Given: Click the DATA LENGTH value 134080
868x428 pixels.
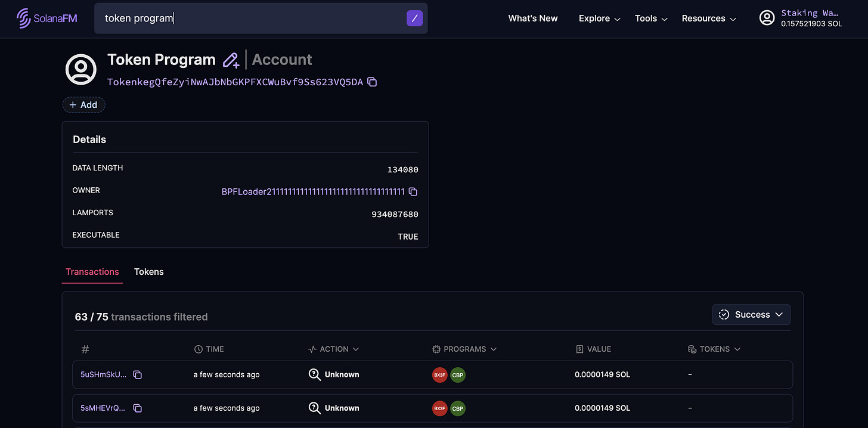Looking at the screenshot, I should 403,170.
